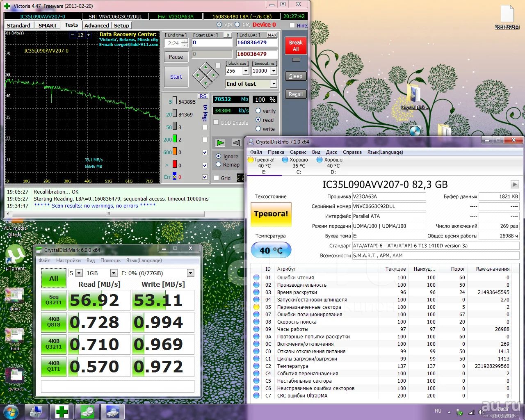
Task: Click the status icon for Ошибки чтения row
Action: [256, 277]
